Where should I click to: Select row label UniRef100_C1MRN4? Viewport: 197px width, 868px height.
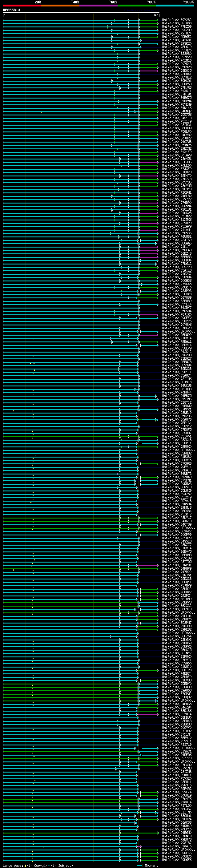[177, 101]
